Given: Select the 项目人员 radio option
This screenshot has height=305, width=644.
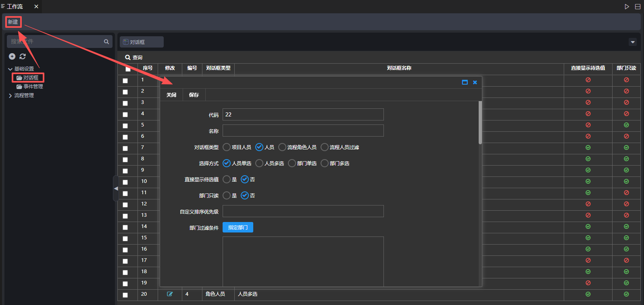Looking at the screenshot, I should click(x=227, y=147).
